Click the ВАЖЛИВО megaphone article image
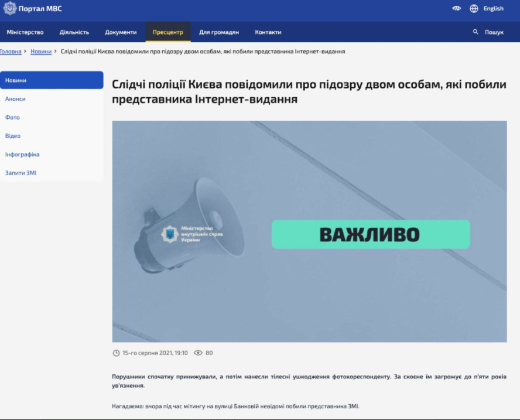520x420 pixels. pos(309,231)
